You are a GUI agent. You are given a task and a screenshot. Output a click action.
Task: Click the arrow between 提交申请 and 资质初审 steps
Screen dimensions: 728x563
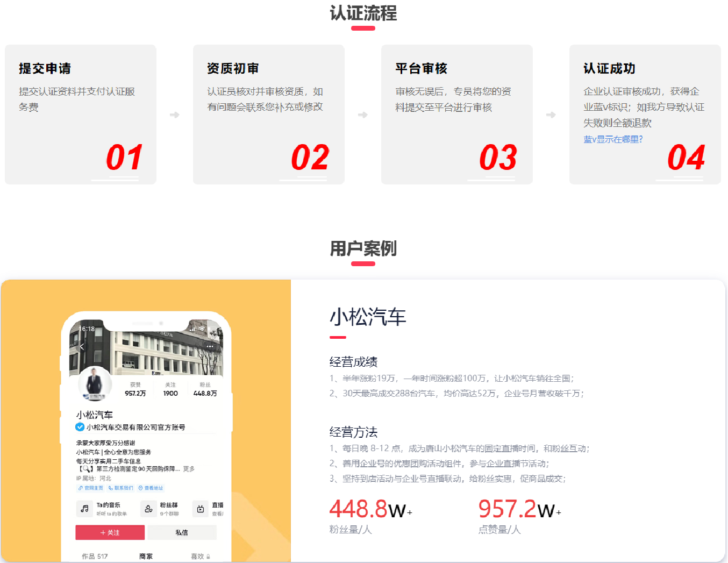[174, 115]
